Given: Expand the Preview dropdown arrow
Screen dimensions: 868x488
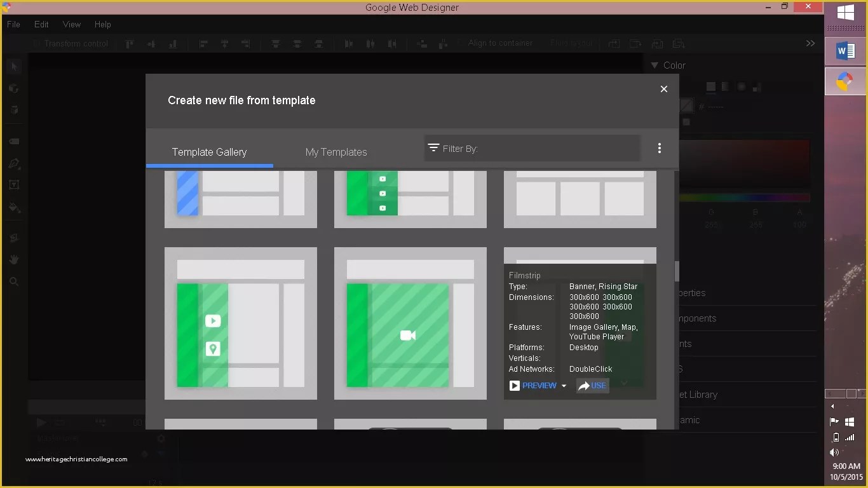Looking at the screenshot, I should point(564,386).
